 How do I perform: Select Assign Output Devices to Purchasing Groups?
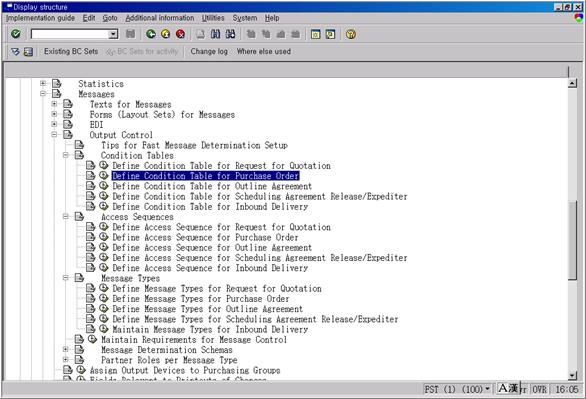[185, 370]
